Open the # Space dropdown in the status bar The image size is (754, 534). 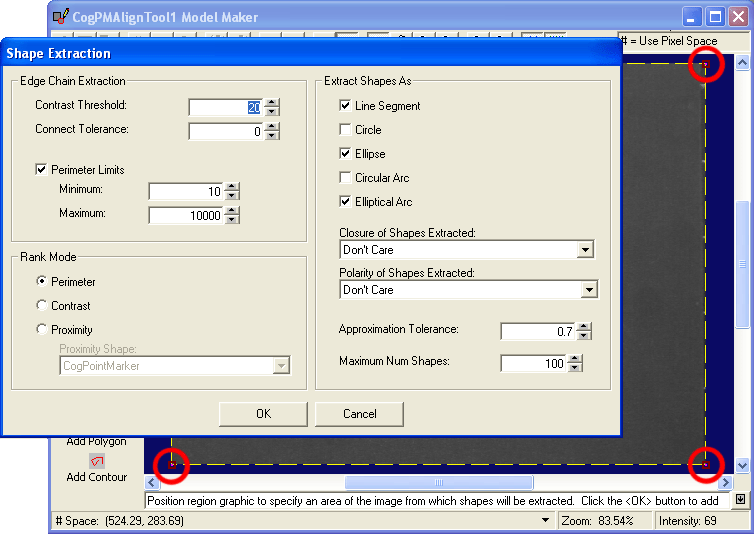pyautogui.click(x=545, y=520)
